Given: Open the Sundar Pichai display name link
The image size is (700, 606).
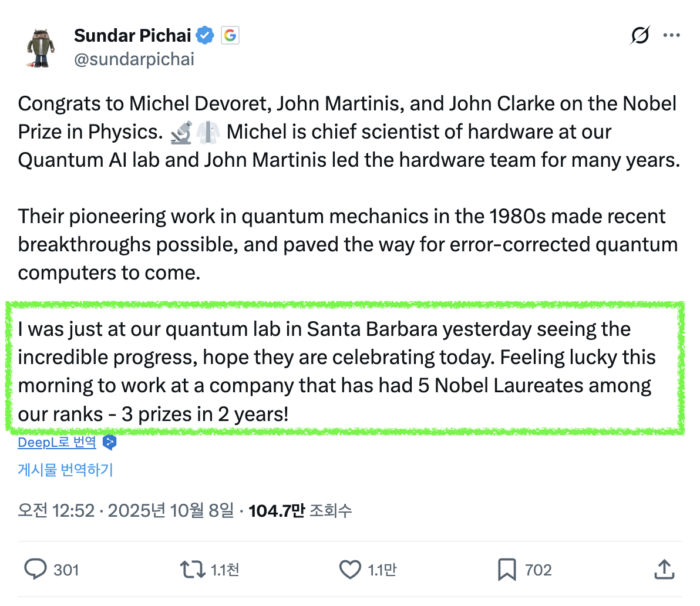Looking at the screenshot, I should click(133, 36).
